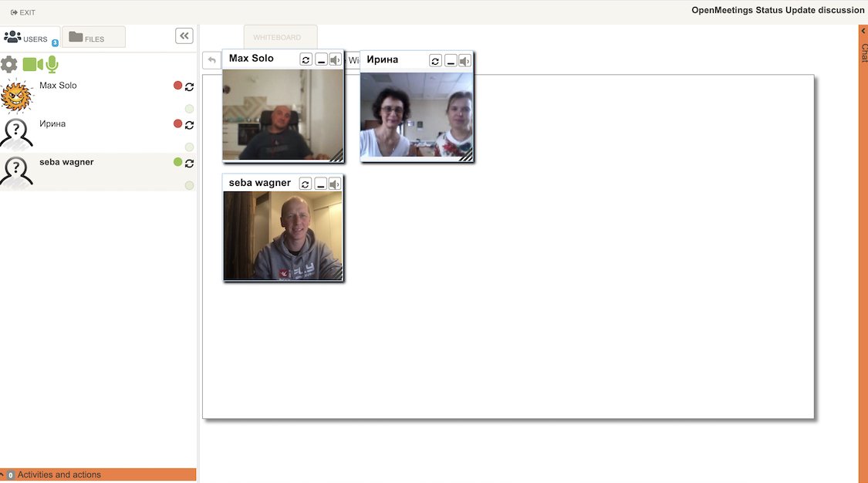
Task: Click the whiteboard undo arrow button
Action: [x=211, y=60]
